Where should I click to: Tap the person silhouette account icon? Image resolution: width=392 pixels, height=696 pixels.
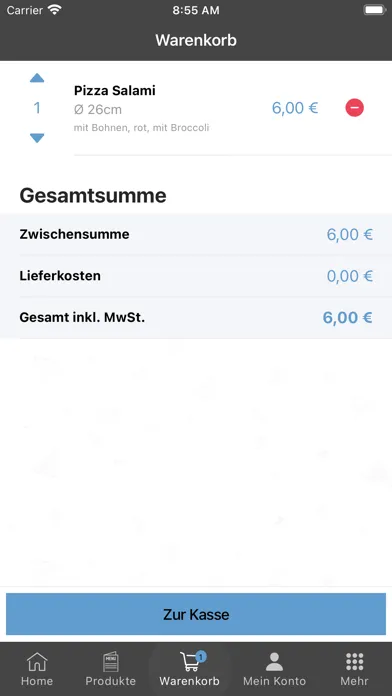coord(274,662)
